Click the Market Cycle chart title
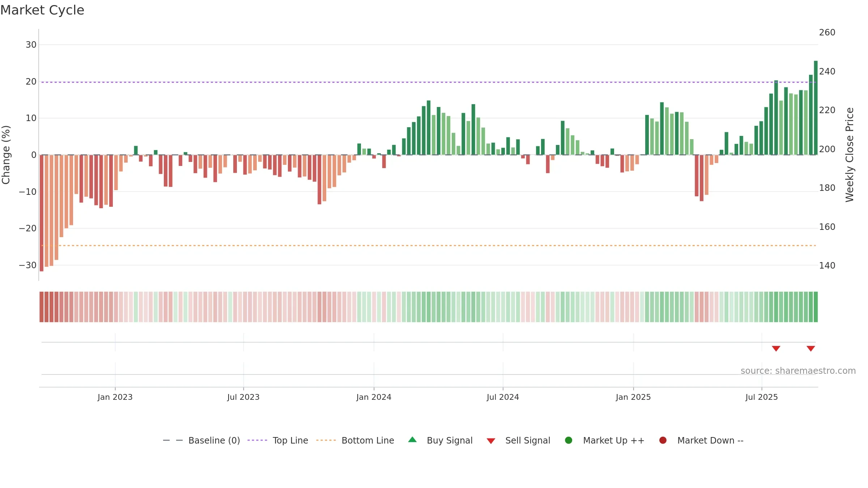 pyautogui.click(x=42, y=10)
